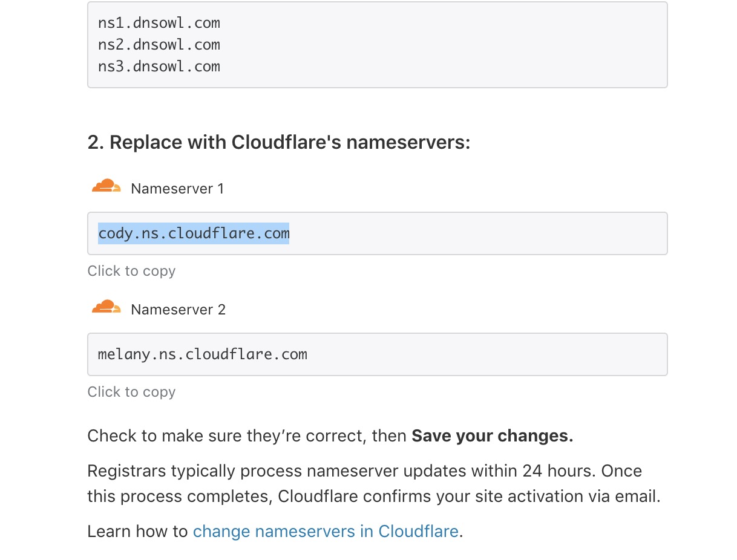Image resolution: width=737 pixels, height=560 pixels.
Task: Click the Cloudflare cloud icon beside Nameserver 1
Action: click(106, 186)
